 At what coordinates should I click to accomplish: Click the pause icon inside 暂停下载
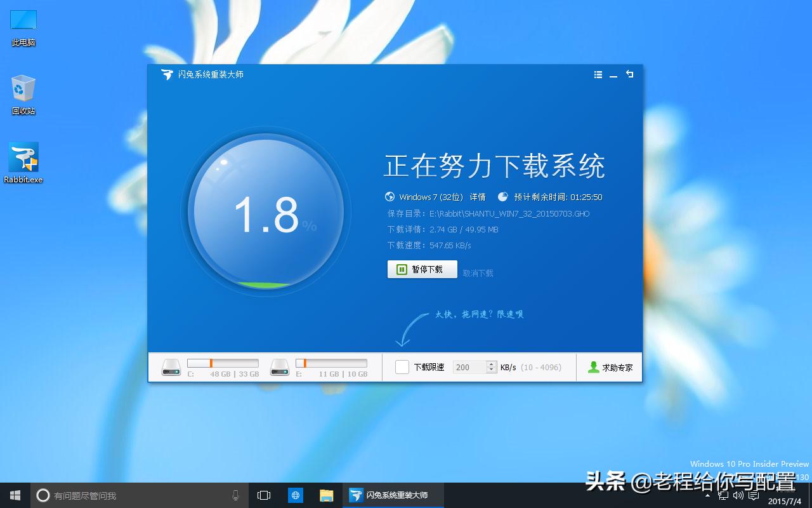(x=400, y=269)
